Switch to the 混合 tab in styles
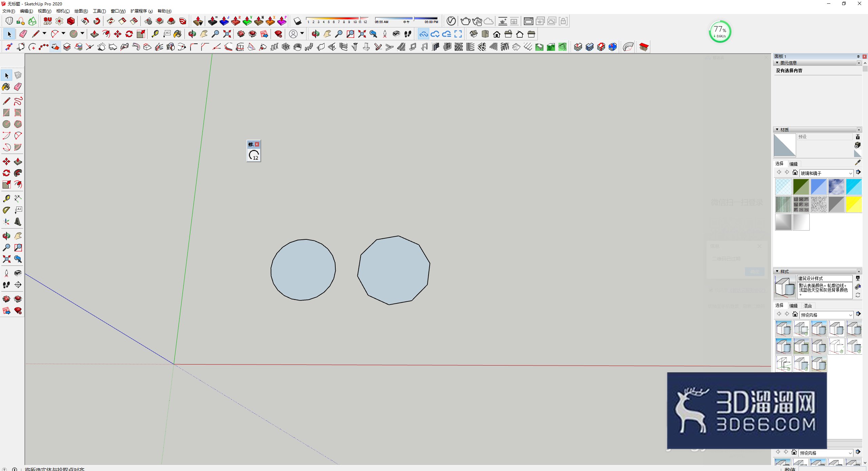 [808, 306]
